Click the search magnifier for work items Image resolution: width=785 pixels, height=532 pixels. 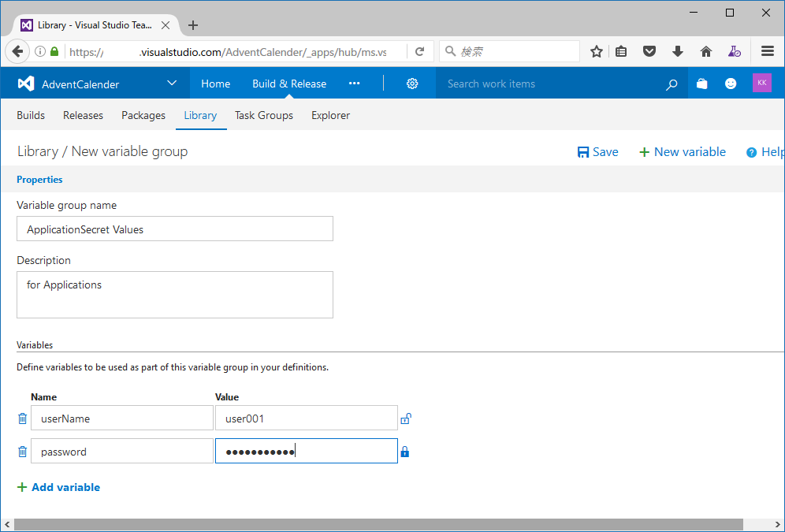coord(672,84)
